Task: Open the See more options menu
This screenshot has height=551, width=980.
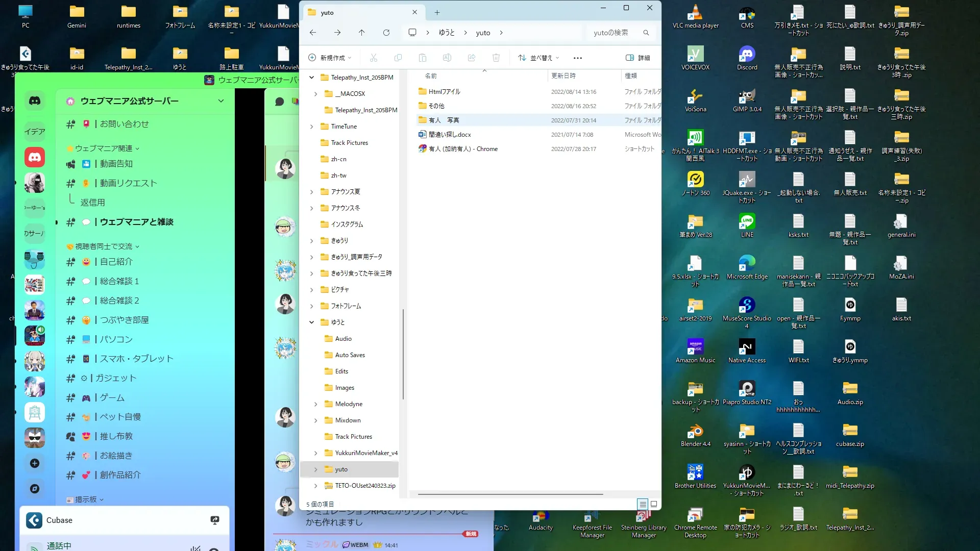Action: [x=577, y=58]
